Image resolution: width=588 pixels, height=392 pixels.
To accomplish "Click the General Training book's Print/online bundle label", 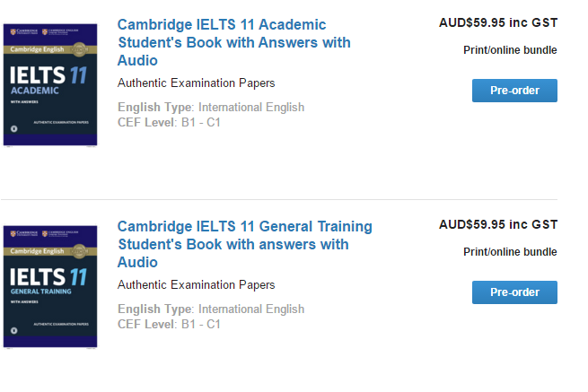I will (510, 252).
